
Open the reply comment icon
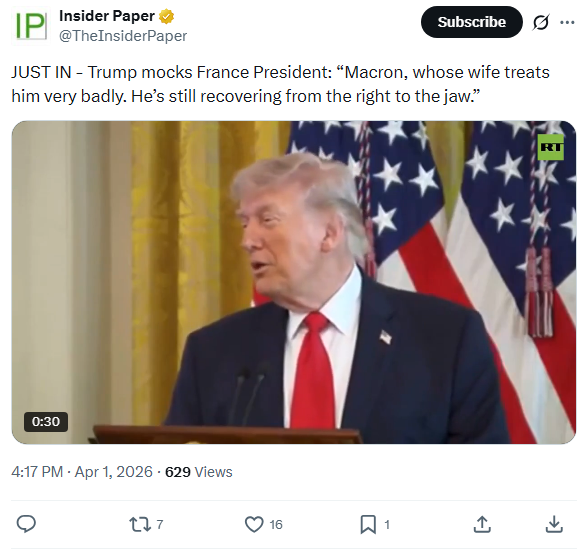pyautogui.click(x=26, y=525)
